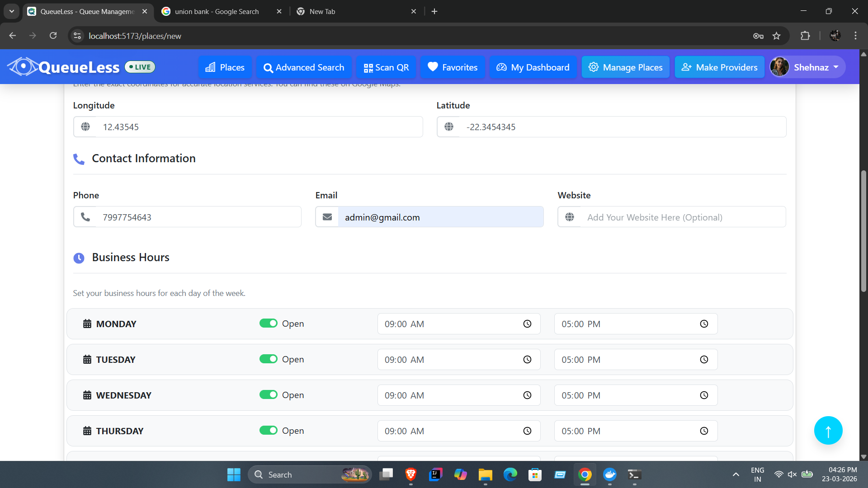868x488 pixels.
Task: Click Shehnaz profile avatar picture
Action: pos(779,67)
